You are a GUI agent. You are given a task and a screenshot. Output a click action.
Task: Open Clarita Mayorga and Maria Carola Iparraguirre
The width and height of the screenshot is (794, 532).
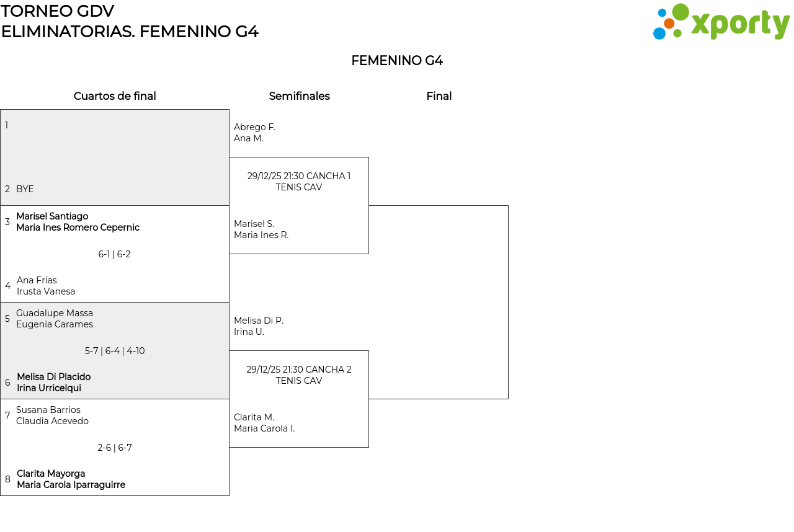click(71, 479)
